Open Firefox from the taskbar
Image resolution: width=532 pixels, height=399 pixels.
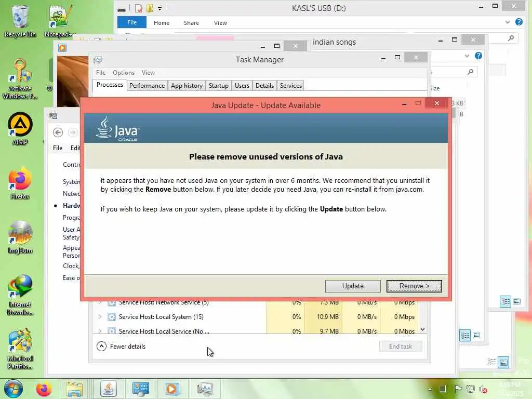(x=44, y=389)
